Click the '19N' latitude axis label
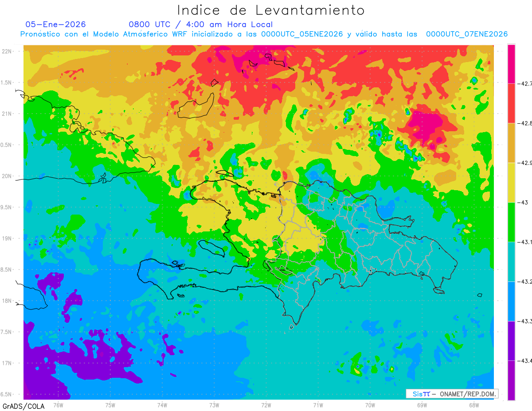The width and height of the screenshot is (532, 411). (7, 239)
